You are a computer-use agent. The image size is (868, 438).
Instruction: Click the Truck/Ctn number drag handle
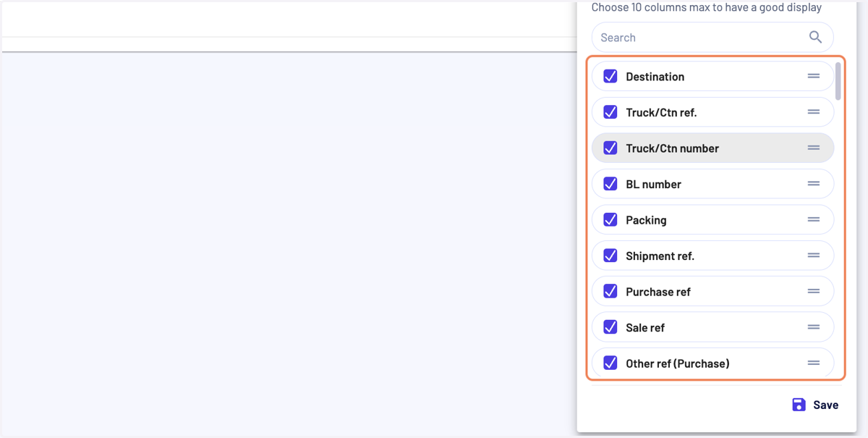(814, 148)
